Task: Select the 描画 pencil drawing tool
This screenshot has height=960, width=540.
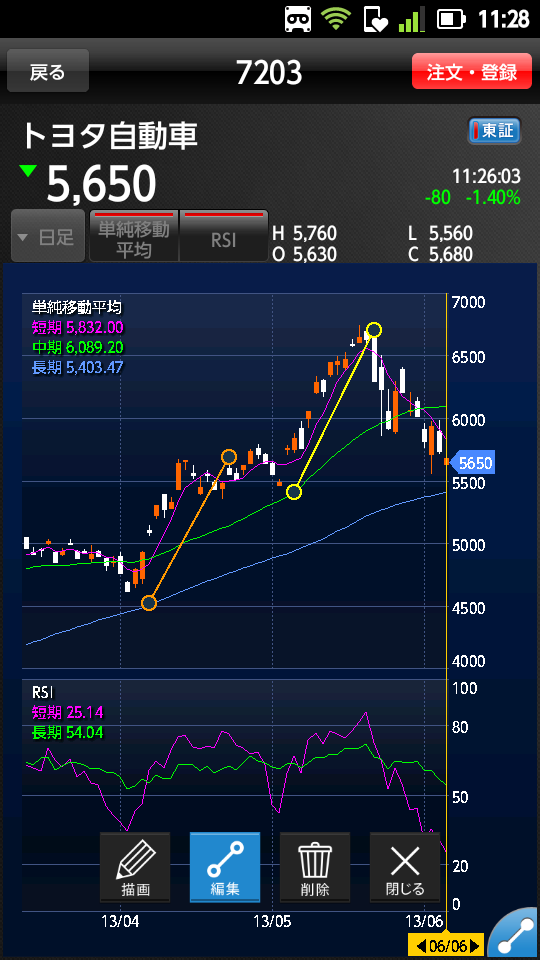Action: (x=135, y=867)
